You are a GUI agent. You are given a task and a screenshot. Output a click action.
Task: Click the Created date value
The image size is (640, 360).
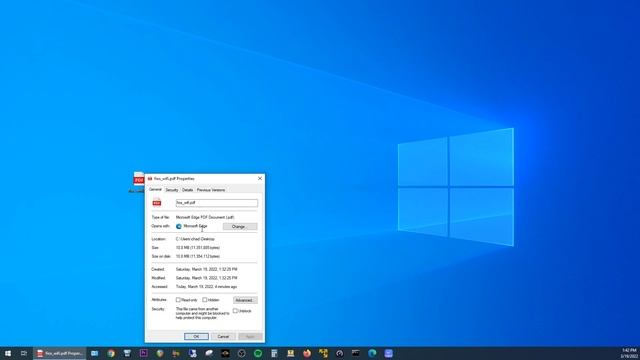(207, 269)
